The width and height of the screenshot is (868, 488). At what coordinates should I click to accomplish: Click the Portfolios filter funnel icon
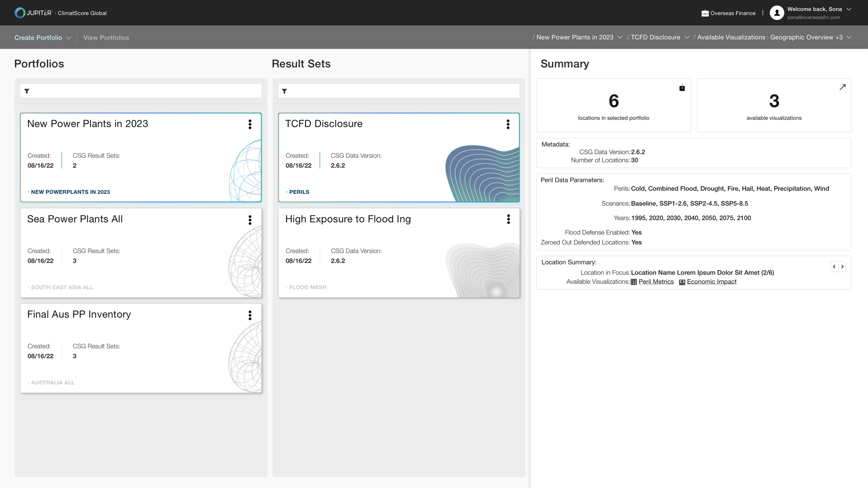[27, 91]
